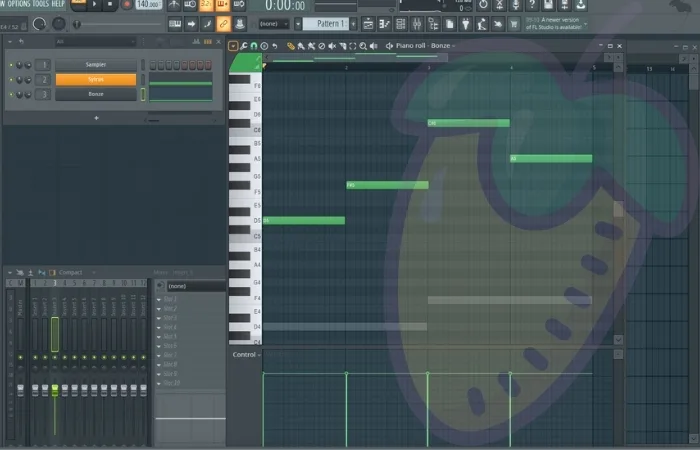
Task: Open the Control event lane dropdown
Action: pos(246,355)
